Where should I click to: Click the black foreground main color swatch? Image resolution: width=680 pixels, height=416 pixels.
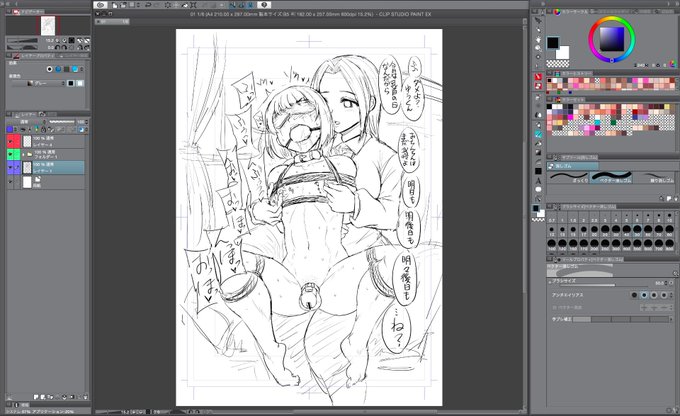point(552,43)
